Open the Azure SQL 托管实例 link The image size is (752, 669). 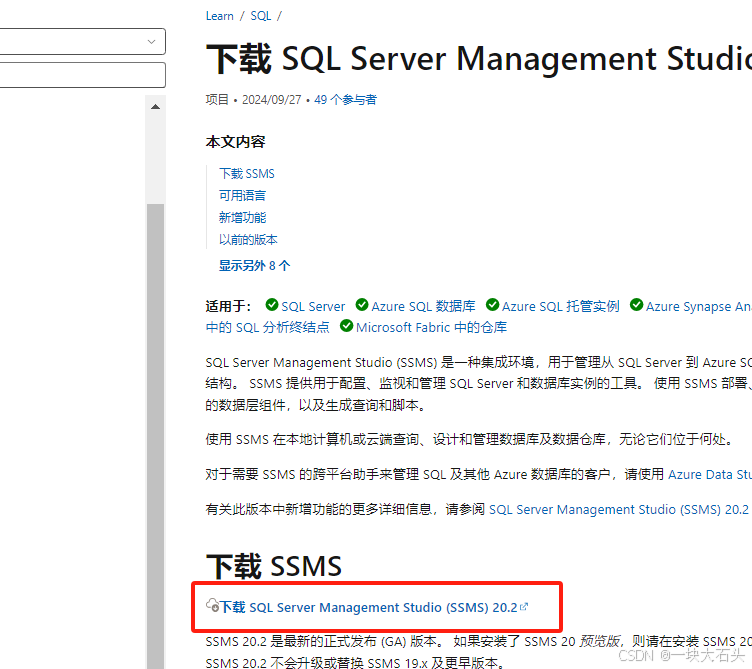[x=560, y=306]
